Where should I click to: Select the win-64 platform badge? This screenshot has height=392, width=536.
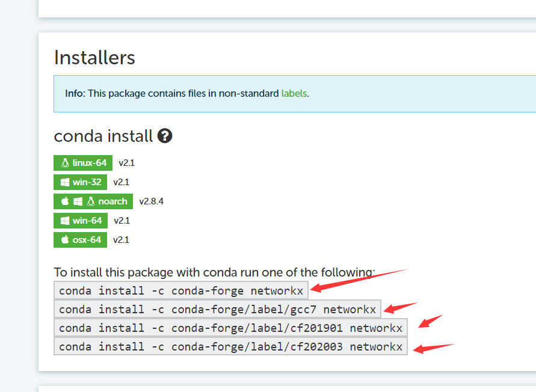(x=81, y=221)
